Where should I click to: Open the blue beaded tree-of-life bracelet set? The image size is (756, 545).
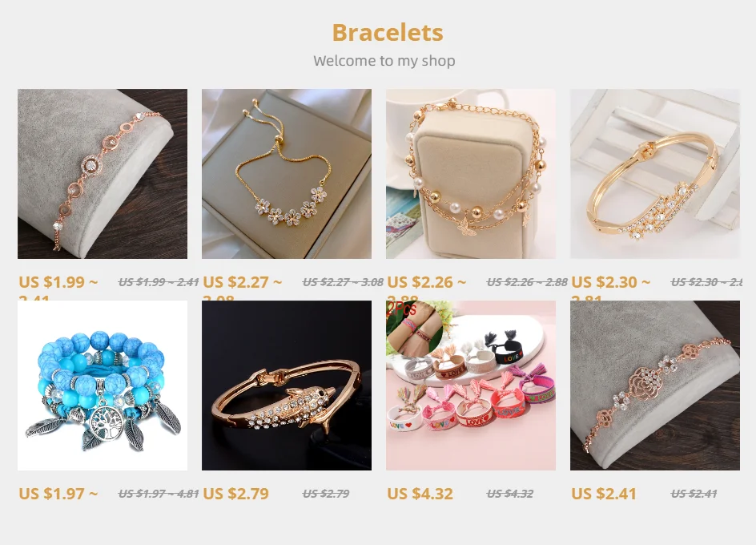pos(103,386)
